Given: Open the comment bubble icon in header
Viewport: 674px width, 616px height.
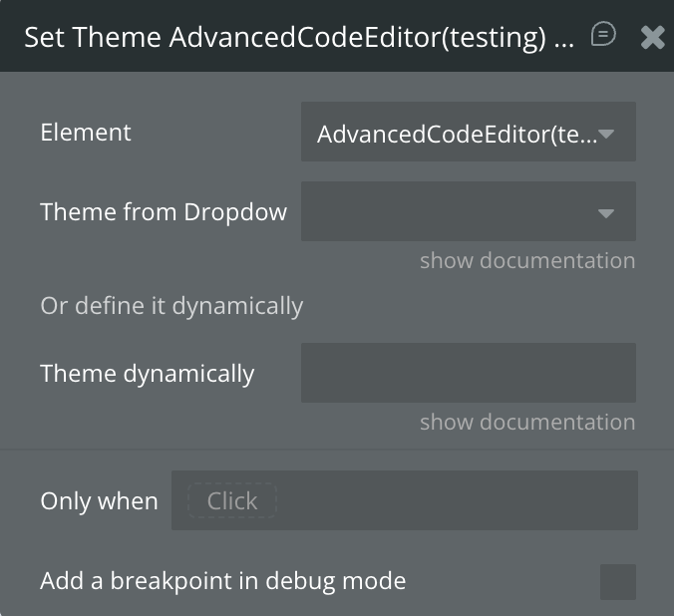Looking at the screenshot, I should 603,36.
